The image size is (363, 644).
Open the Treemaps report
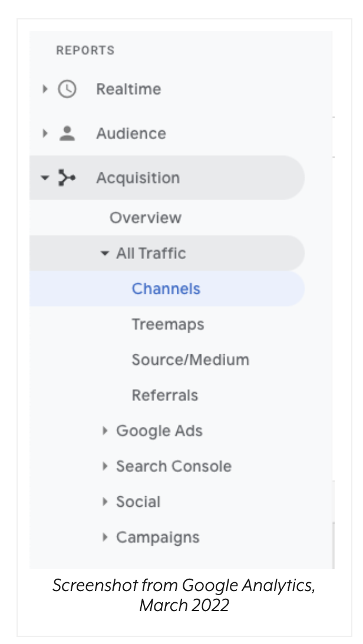tap(168, 324)
